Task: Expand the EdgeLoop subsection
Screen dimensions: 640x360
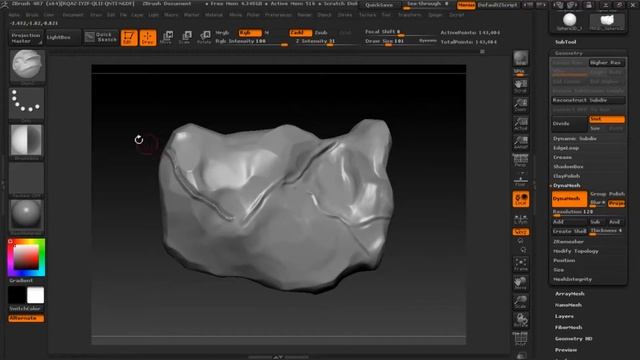Action: [566, 148]
